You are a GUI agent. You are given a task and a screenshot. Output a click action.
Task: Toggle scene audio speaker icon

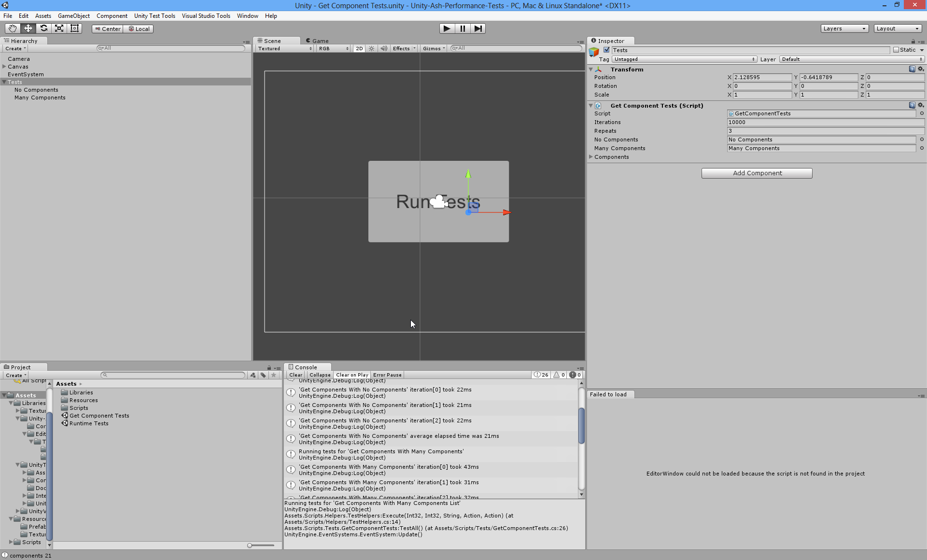click(x=383, y=48)
